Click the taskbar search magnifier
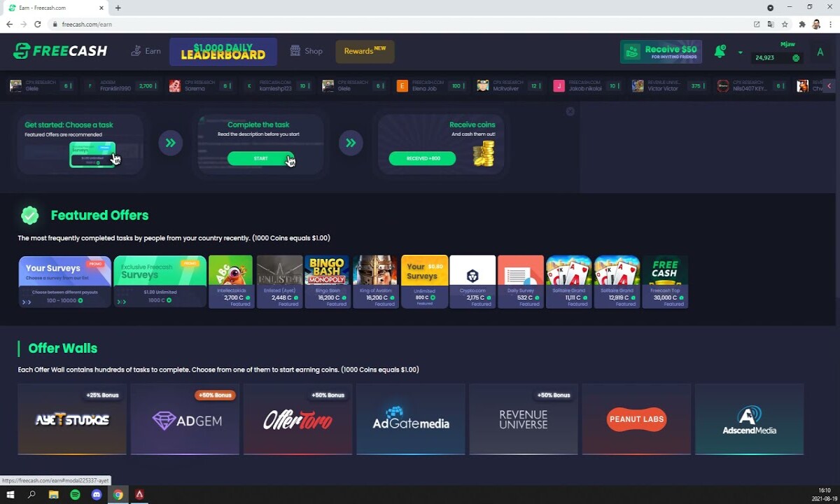Image resolution: width=840 pixels, height=504 pixels. (31, 494)
